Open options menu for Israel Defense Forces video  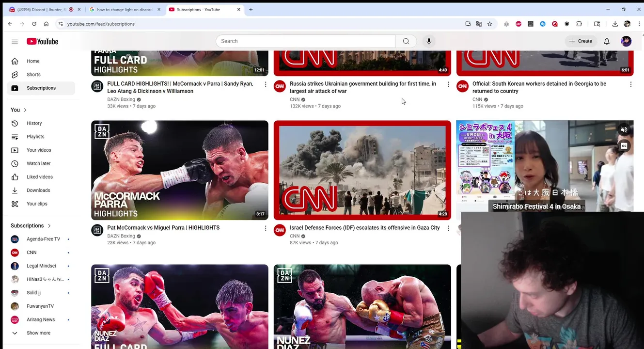coord(448,228)
